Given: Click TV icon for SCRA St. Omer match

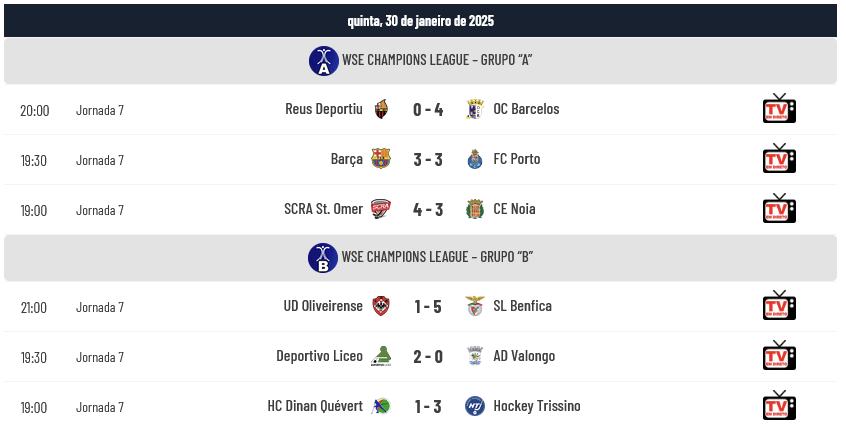Looking at the screenshot, I should pyautogui.click(x=779, y=209).
